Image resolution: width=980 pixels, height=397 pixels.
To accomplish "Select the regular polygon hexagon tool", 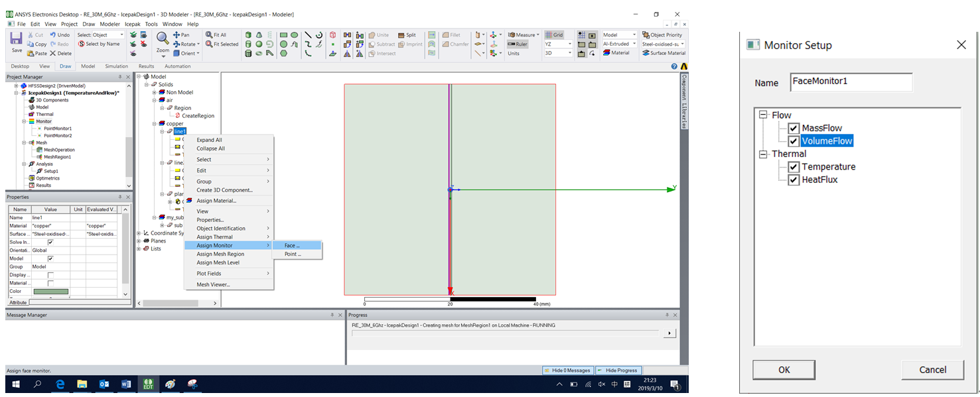I will tap(283, 54).
